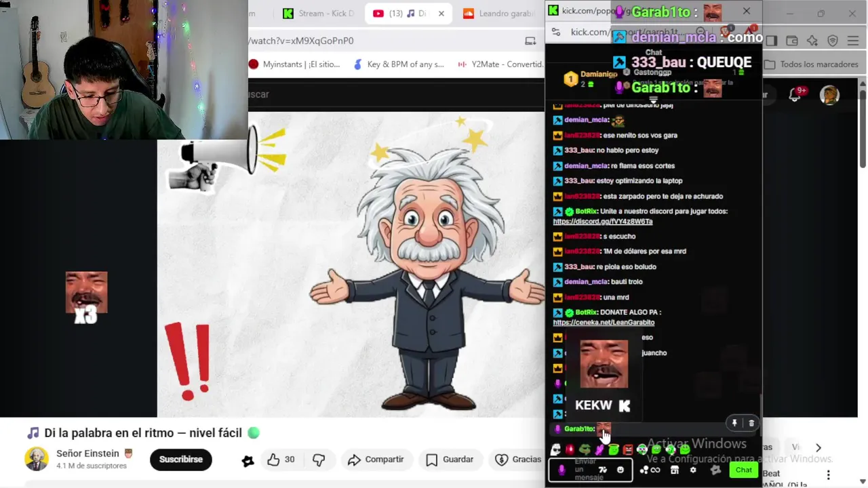The height and width of the screenshot is (488, 868).
Task: Switch to the Stream - Kick browser tab
Action: click(x=318, y=14)
